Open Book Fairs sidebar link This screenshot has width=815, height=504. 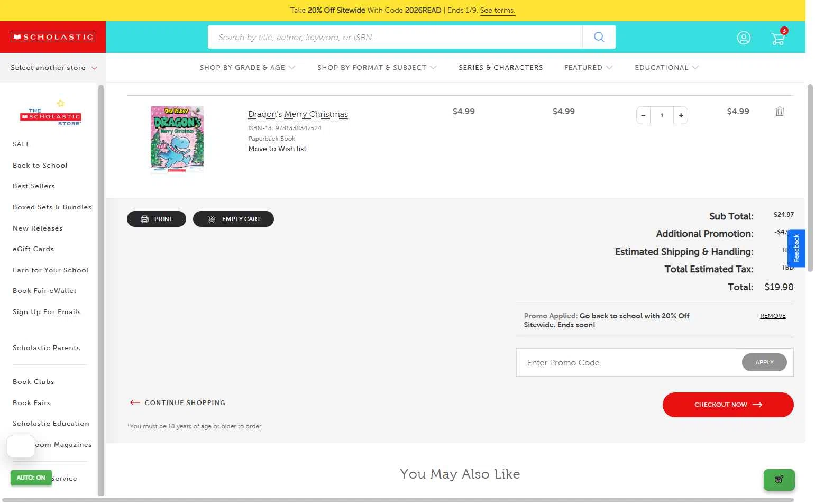(x=32, y=402)
